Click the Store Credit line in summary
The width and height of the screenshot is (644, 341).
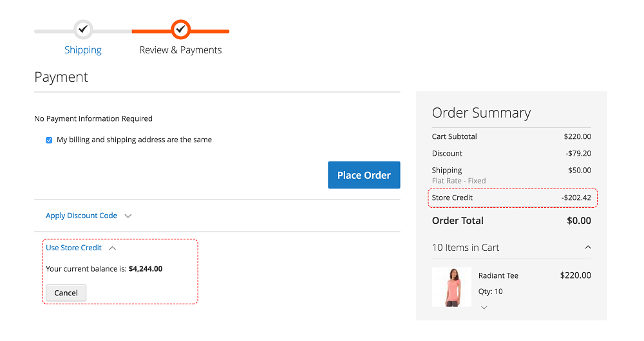point(453,198)
